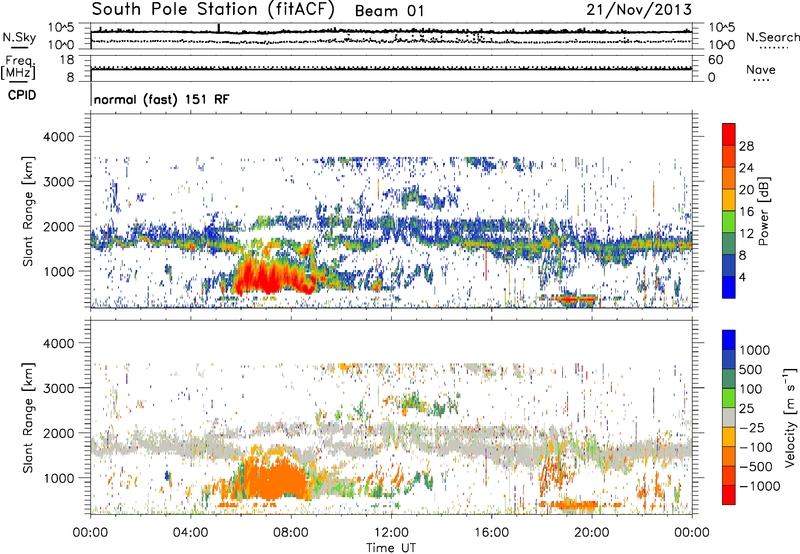Screen dimensions: 800x554
Task: Select the "Velocity [m s-1]" color bar title
Action: [790, 417]
